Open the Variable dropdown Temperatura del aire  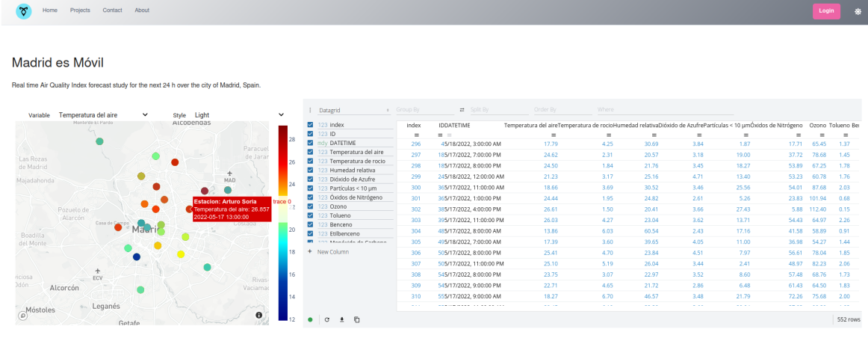[103, 114]
